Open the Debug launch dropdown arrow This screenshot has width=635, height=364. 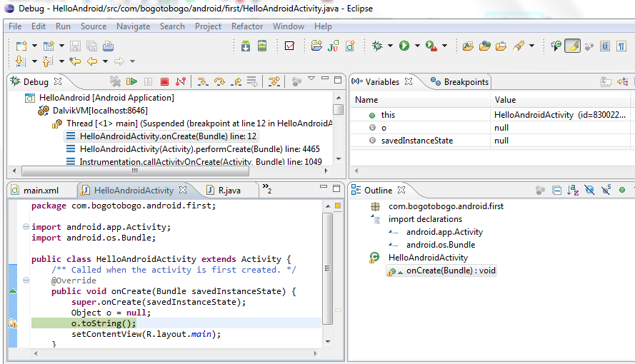pyautogui.click(x=391, y=46)
